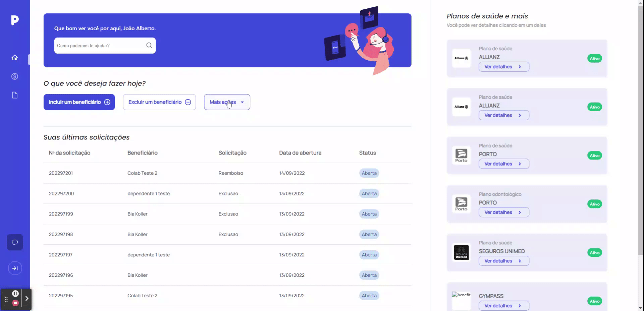Click the Seguros Unimed logo
The image size is (644, 311).
coord(461,253)
